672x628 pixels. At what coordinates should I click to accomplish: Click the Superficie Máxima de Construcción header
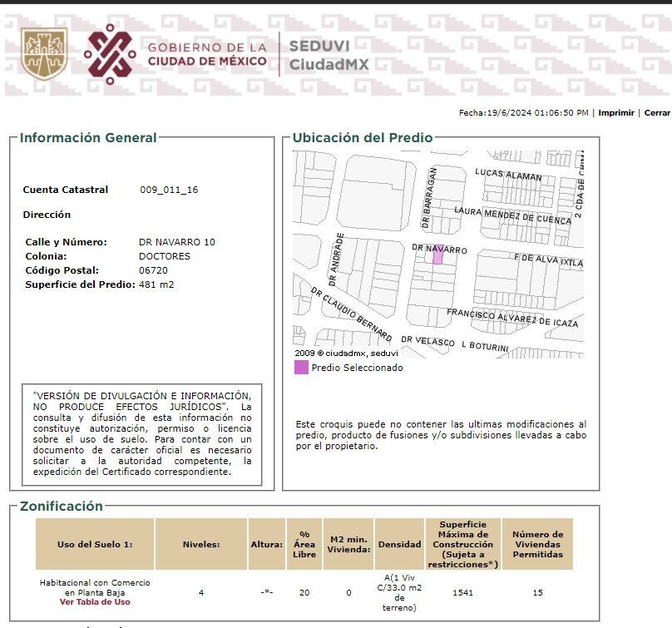click(x=463, y=544)
